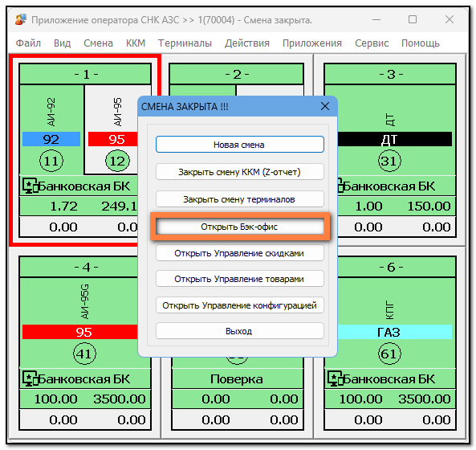Open the 'Сервис' menu
476x450 pixels.
(x=372, y=43)
